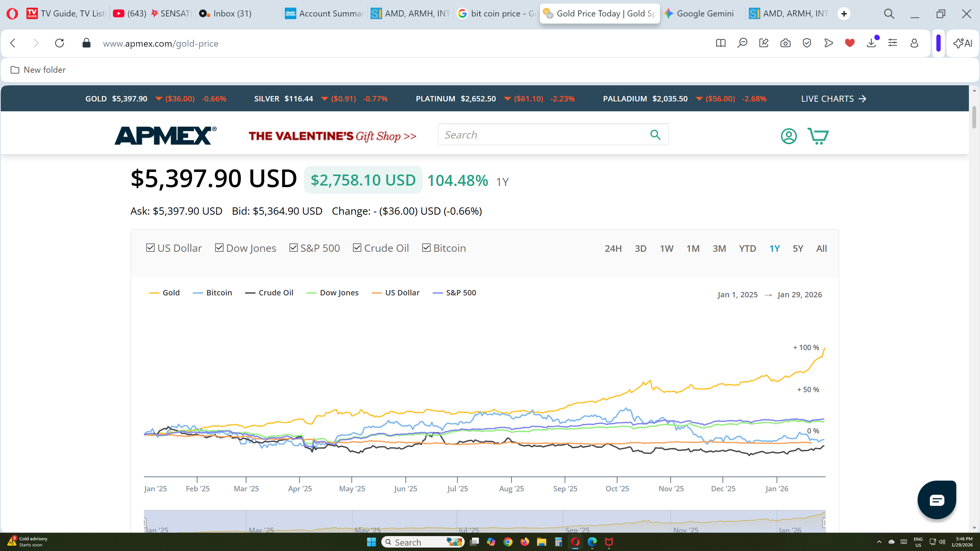
Task: Open the Opera AI sidebar button
Action: (963, 43)
